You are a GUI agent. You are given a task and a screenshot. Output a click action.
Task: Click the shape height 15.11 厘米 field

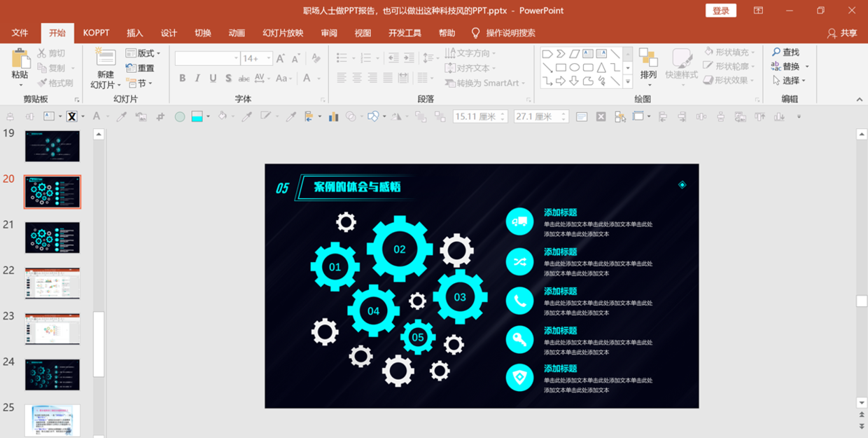pos(479,117)
